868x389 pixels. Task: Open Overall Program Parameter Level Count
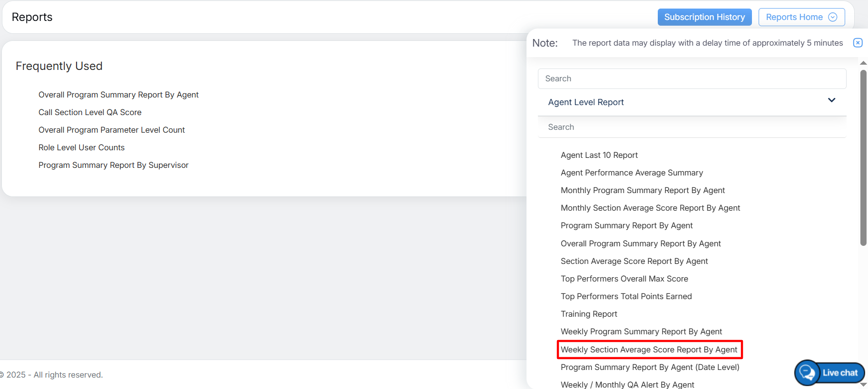coord(111,130)
